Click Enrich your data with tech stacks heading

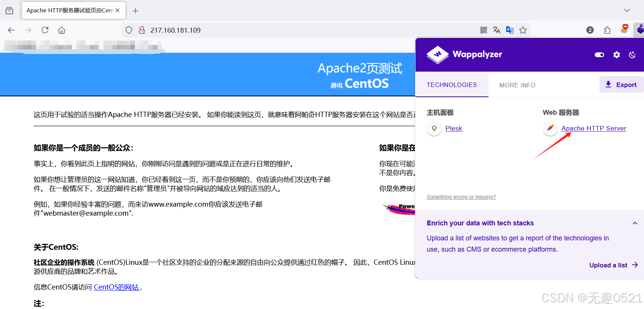pos(480,223)
